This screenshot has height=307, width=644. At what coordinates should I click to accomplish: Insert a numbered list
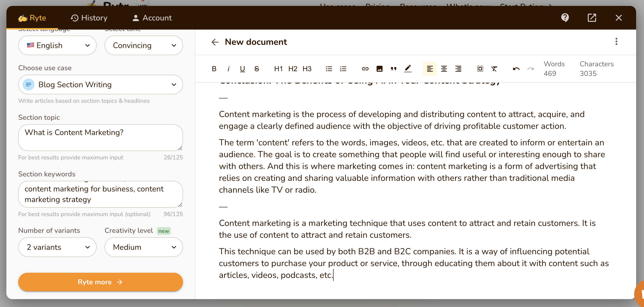tap(343, 68)
